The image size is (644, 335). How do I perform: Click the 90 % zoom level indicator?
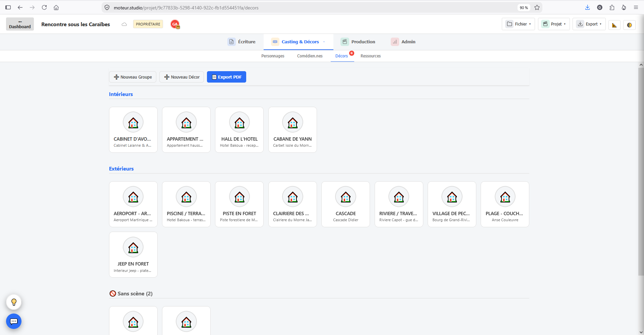(524, 8)
